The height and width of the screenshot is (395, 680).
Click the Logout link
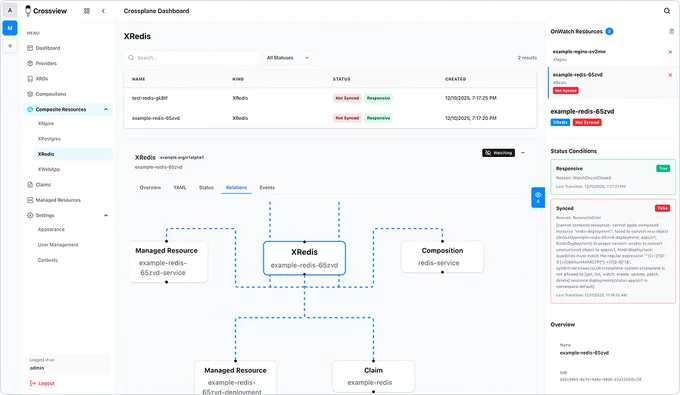pyautogui.click(x=42, y=383)
